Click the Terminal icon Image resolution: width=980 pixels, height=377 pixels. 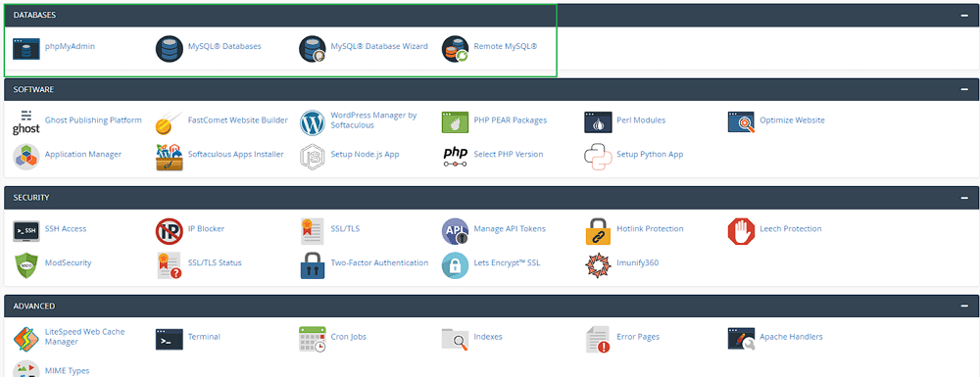click(x=170, y=339)
